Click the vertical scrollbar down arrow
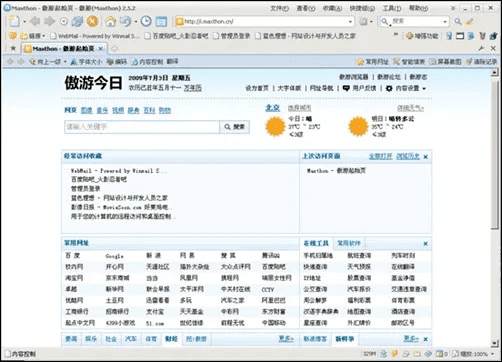 495,343
